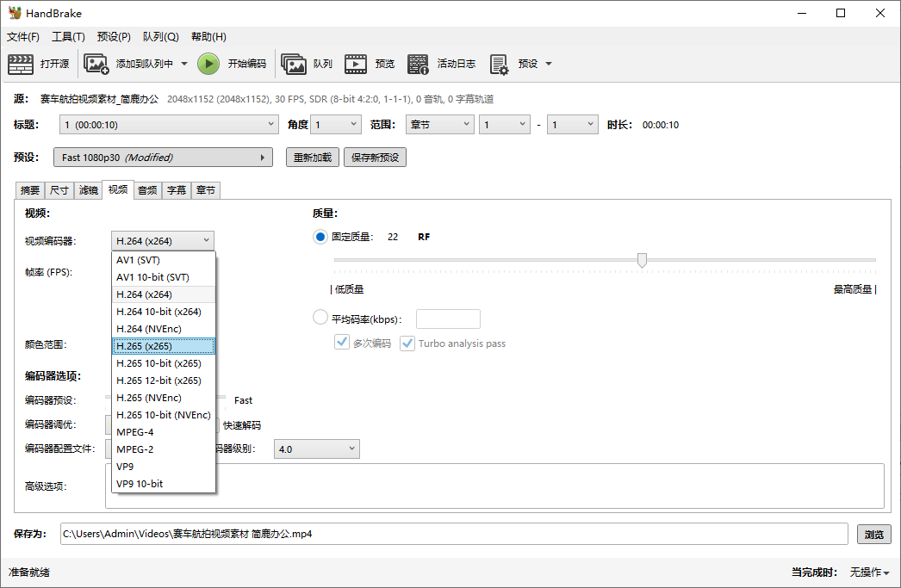Click the HandBrake pineapple logo icon

tap(15, 13)
